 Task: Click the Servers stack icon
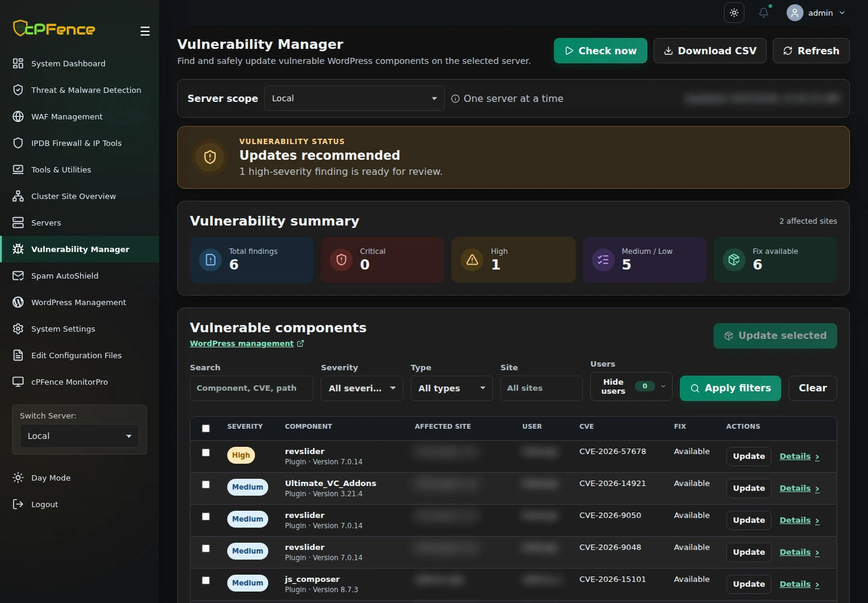[x=18, y=223]
